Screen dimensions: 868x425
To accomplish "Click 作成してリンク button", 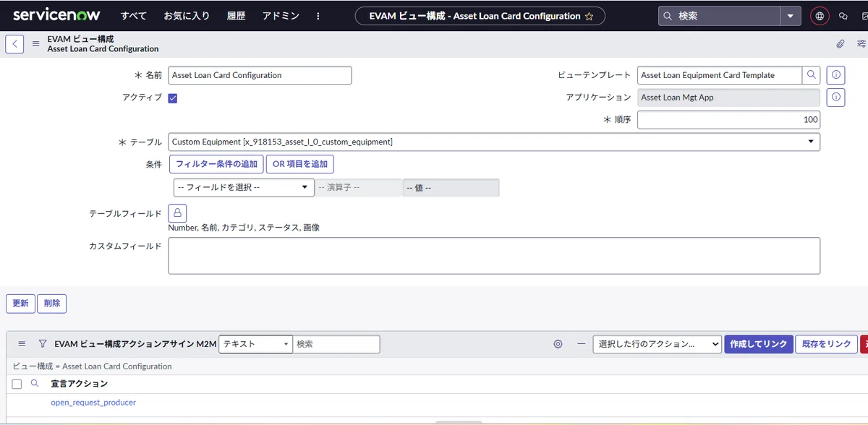I will (x=758, y=344).
